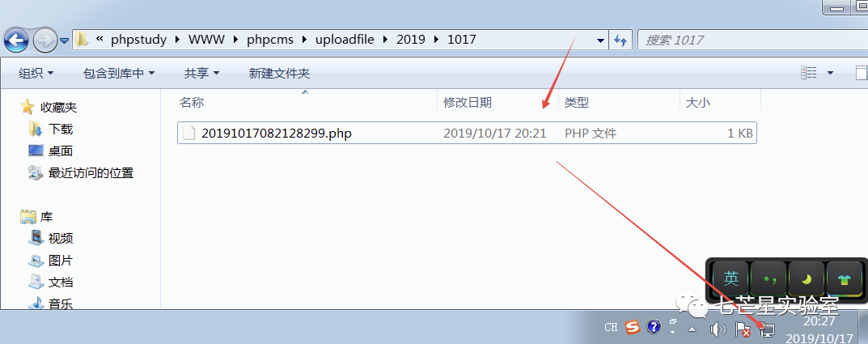Toggle the punctuation mode button on IME bar
Image resolution: width=868 pixels, height=344 pixels.
769,278
